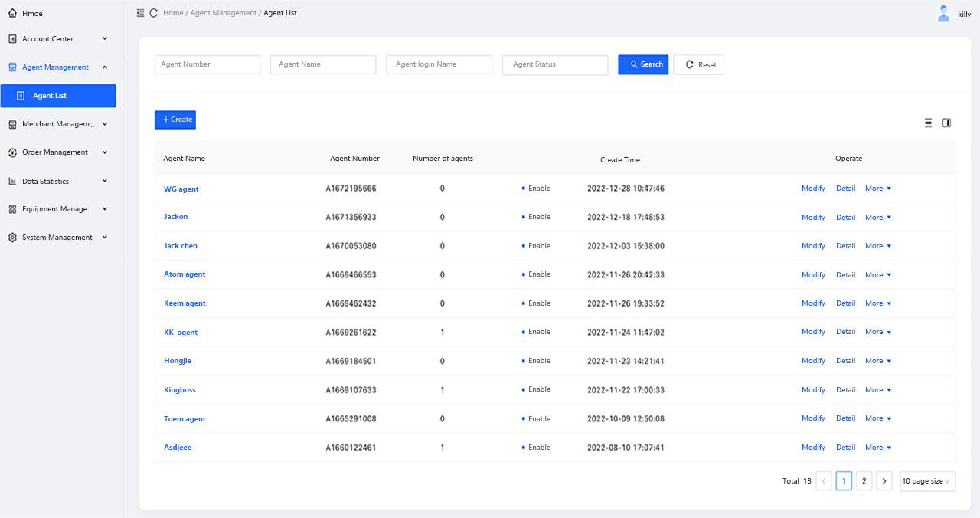Click the Reset button
980x518 pixels.
(699, 65)
